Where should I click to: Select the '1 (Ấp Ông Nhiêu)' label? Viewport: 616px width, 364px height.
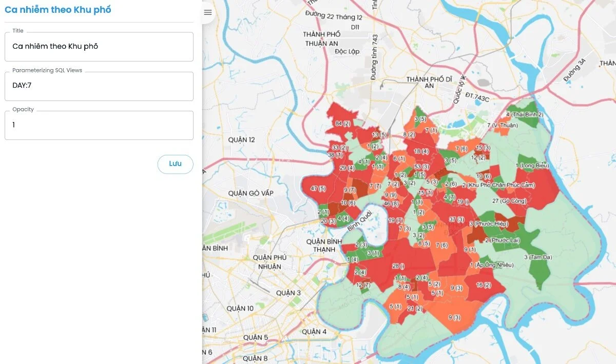[x=492, y=265]
